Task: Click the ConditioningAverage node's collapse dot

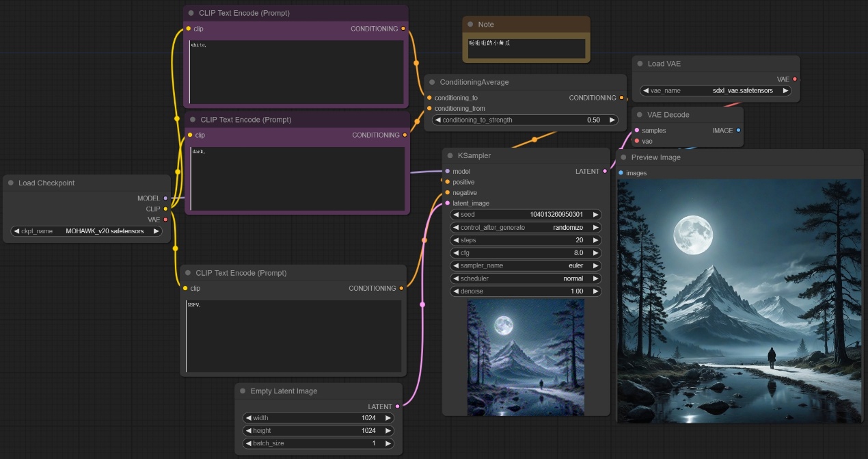Action: tap(432, 82)
